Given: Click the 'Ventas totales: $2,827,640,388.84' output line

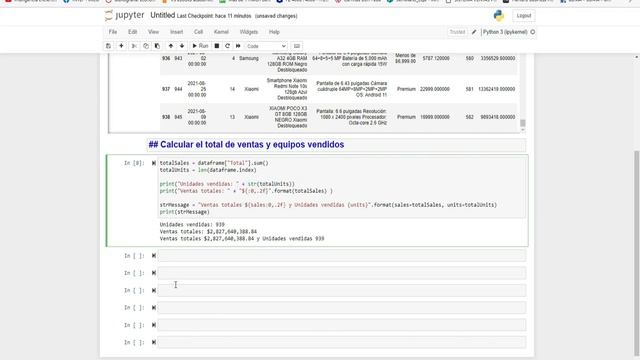Looking at the screenshot, I should click(208, 232).
